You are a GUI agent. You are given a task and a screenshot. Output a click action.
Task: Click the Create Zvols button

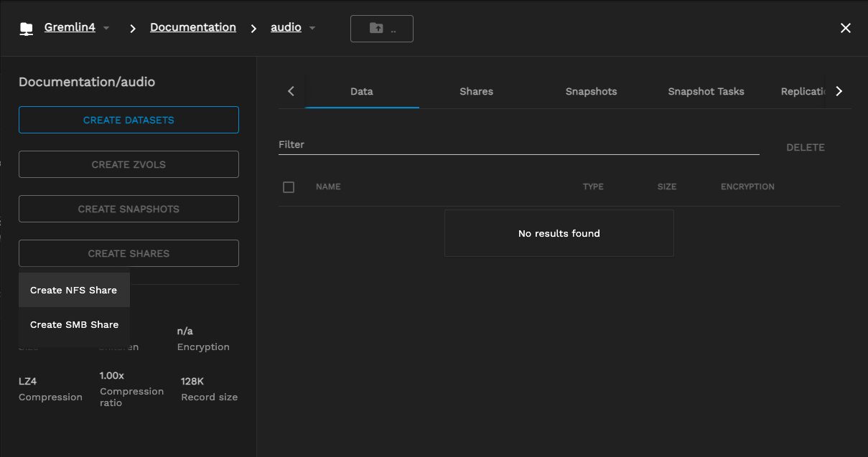129,164
